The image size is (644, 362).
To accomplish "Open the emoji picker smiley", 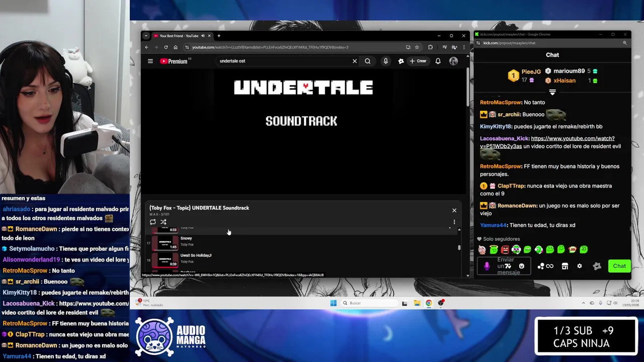I will pos(521,266).
